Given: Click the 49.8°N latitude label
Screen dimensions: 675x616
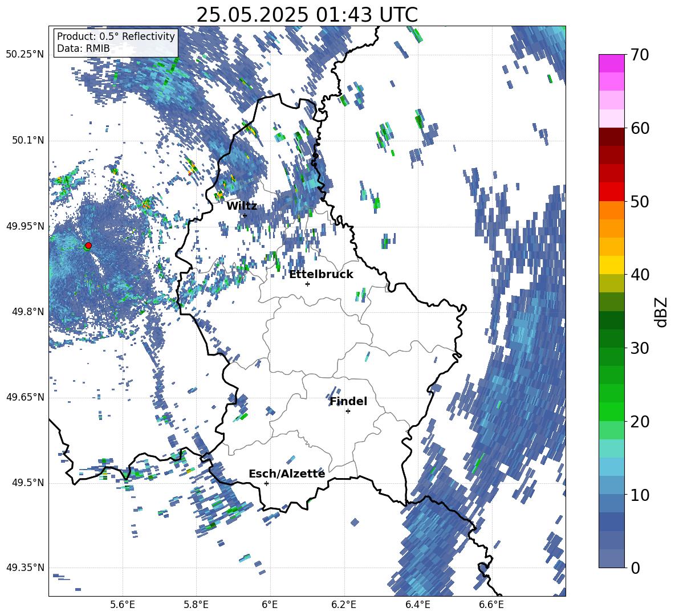Looking at the screenshot, I should click(x=27, y=312).
